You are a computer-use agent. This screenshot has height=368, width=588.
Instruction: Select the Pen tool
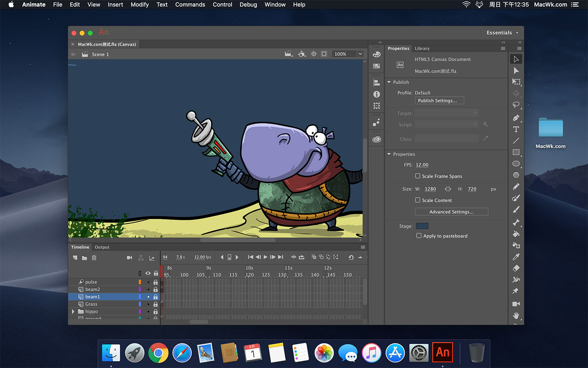pos(516,118)
